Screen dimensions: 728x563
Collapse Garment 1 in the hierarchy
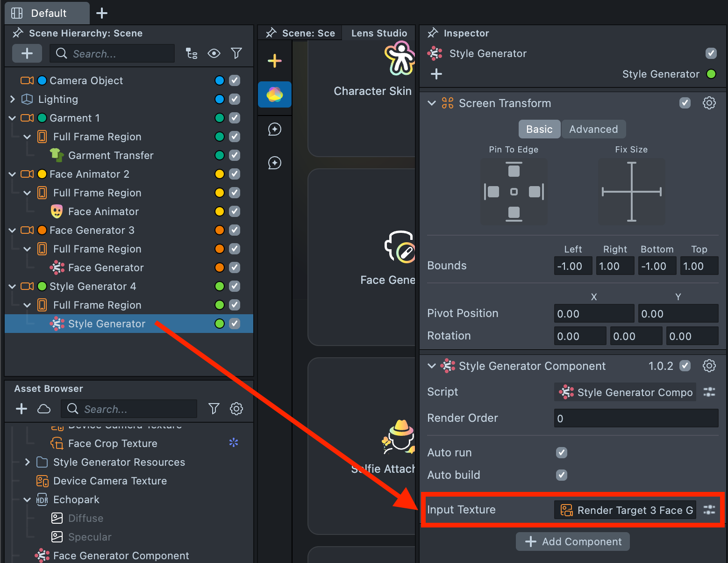[13, 118]
